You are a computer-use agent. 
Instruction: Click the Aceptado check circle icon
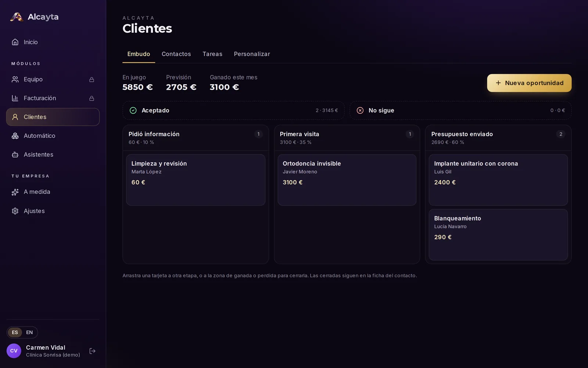[x=133, y=110]
